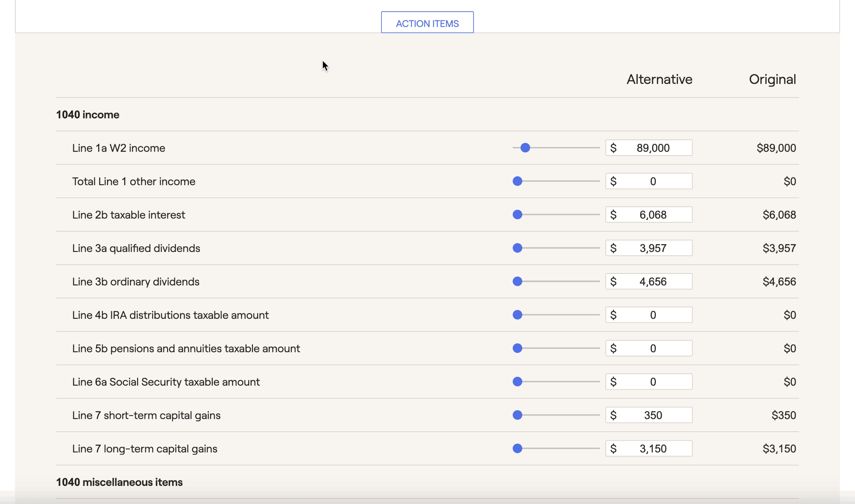Edit the qualified dividends input showing 3,957
The height and width of the screenshot is (504, 855).
(649, 248)
